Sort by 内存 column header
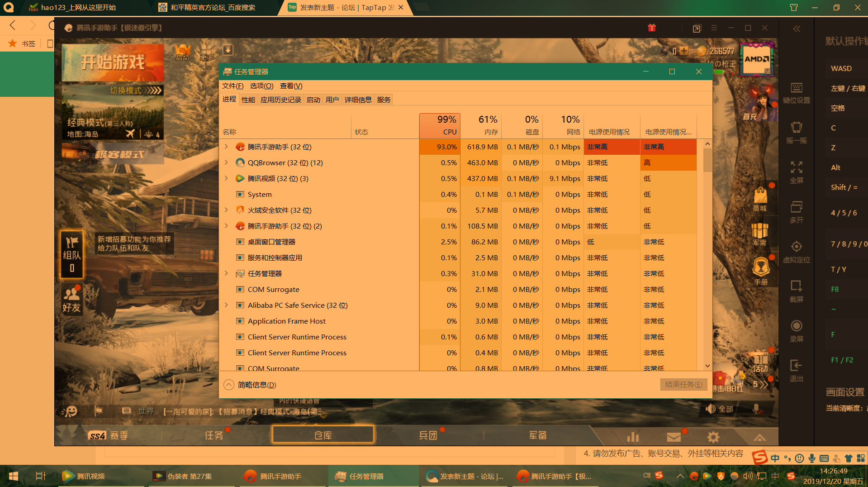 click(481, 126)
